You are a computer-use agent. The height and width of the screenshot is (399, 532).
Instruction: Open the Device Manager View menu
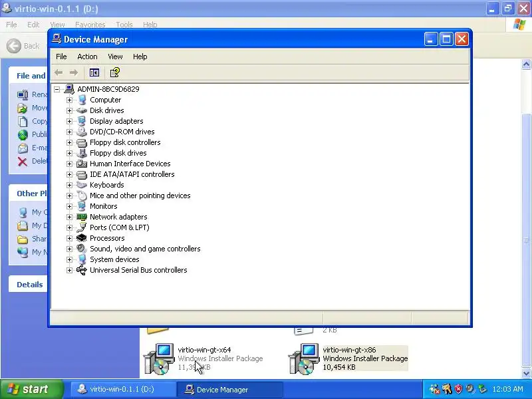pyautogui.click(x=115, y=57)
